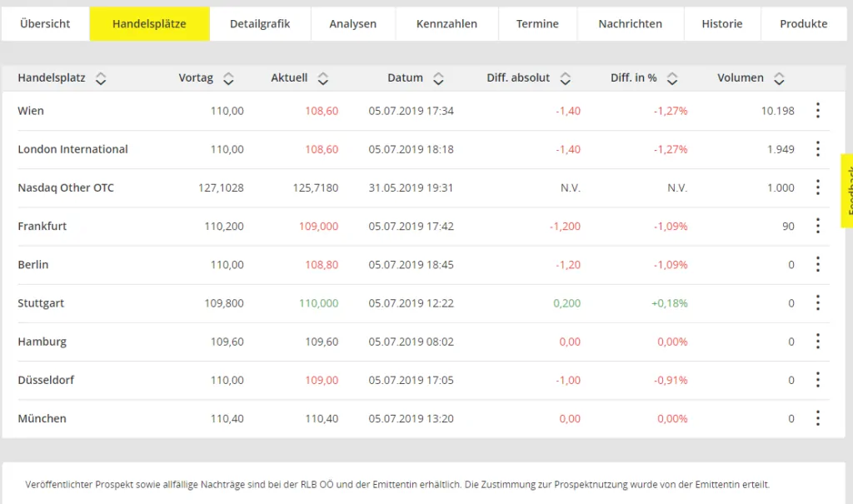
Task: Open the Nachrichten tab
Action: point(630,24)
